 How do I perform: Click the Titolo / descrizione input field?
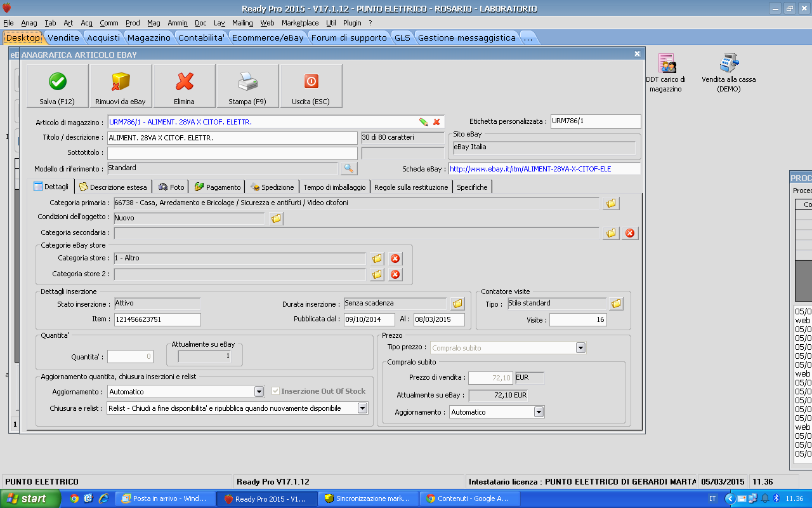point(232,138)
